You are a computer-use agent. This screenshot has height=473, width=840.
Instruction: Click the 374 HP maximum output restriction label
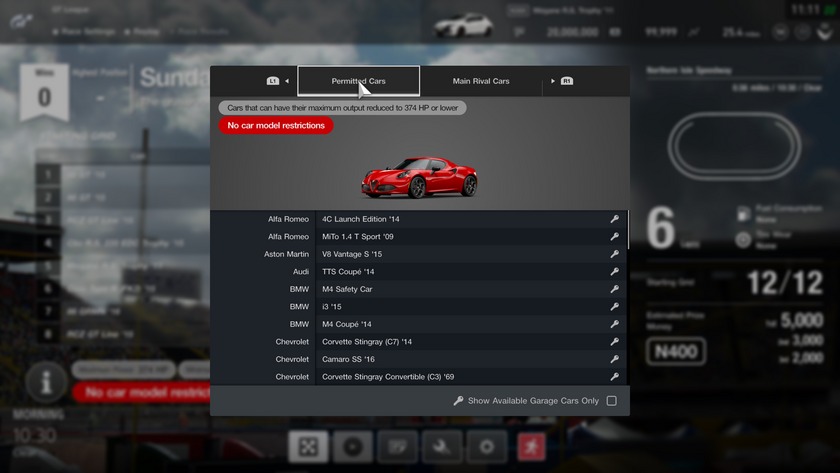pos(342,108)
